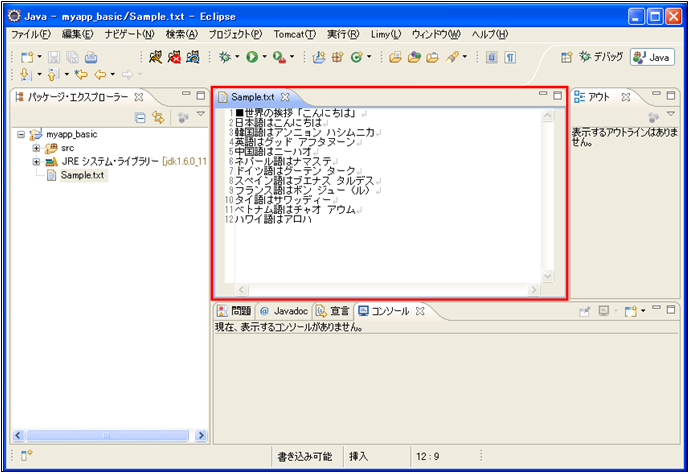
Task: Open Package Explorer view menu triangle
Action: [x=200, y=117]
